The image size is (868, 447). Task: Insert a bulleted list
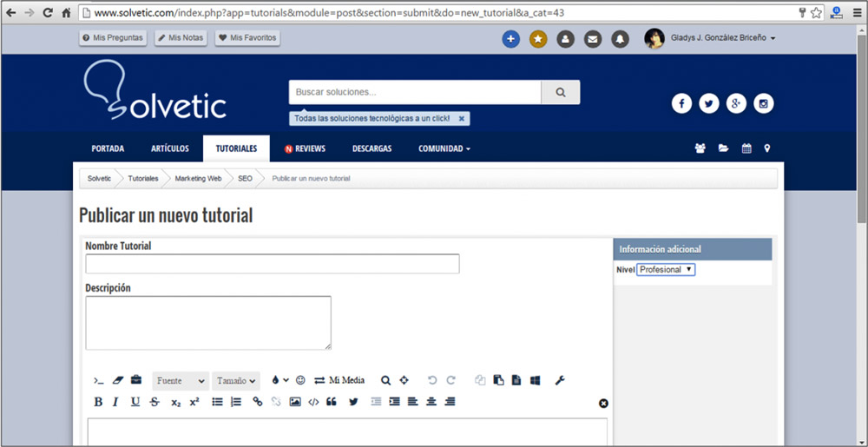[x=218, y=402]
